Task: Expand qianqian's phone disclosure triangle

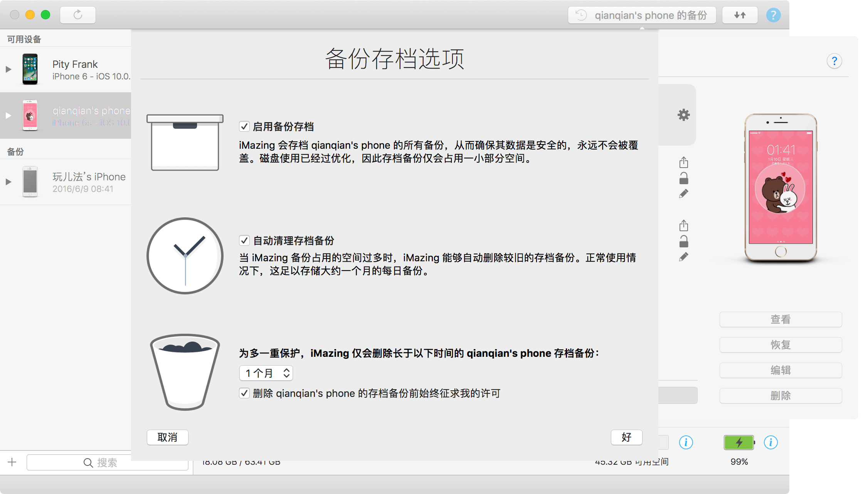Action: click(8, 116)
